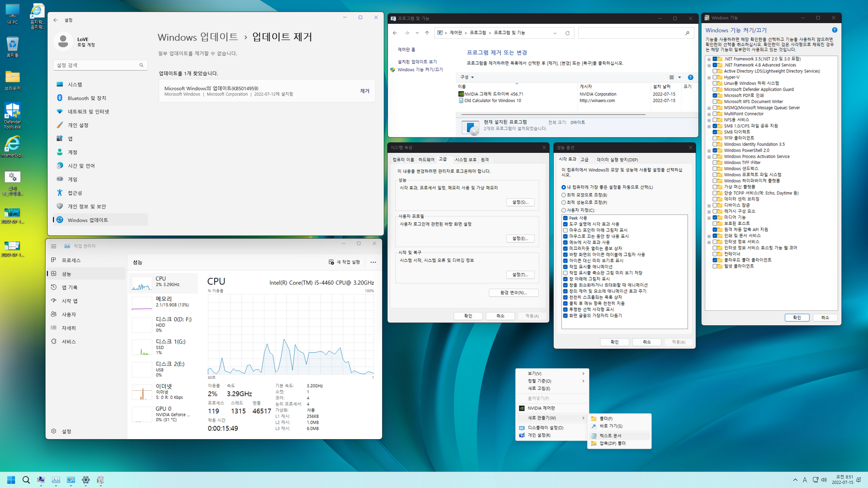Open 앱 기록 page in Task Manager
The width and height of the screenshot is (868, 488).
(87, 287)
